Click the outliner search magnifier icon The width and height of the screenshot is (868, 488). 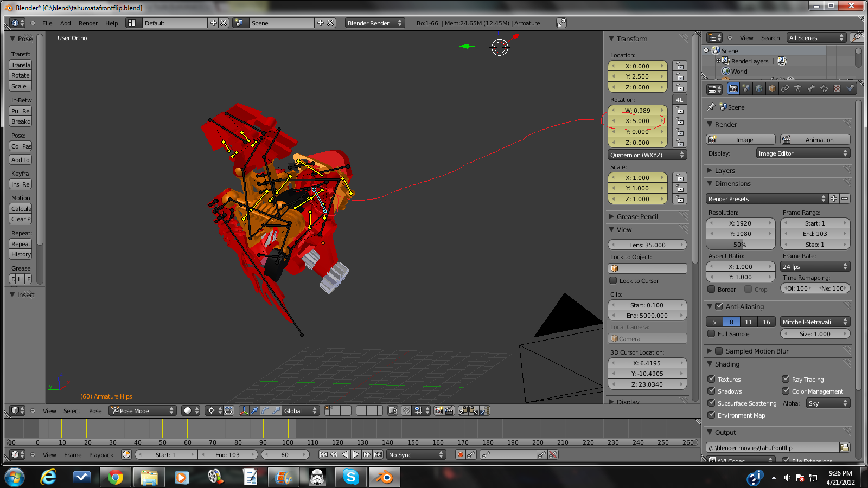(856, 37)
